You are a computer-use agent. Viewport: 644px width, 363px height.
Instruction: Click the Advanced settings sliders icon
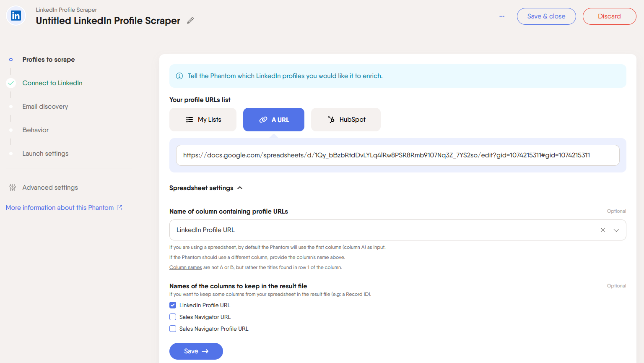click(x=13, y=188)
